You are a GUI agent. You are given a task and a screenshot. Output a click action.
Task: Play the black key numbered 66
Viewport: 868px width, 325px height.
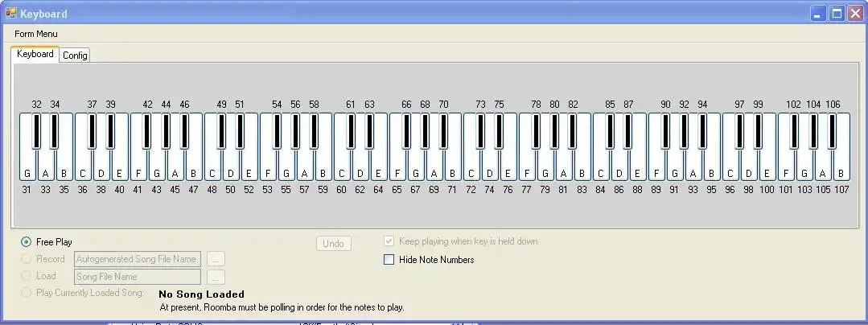tap(406, 130)
